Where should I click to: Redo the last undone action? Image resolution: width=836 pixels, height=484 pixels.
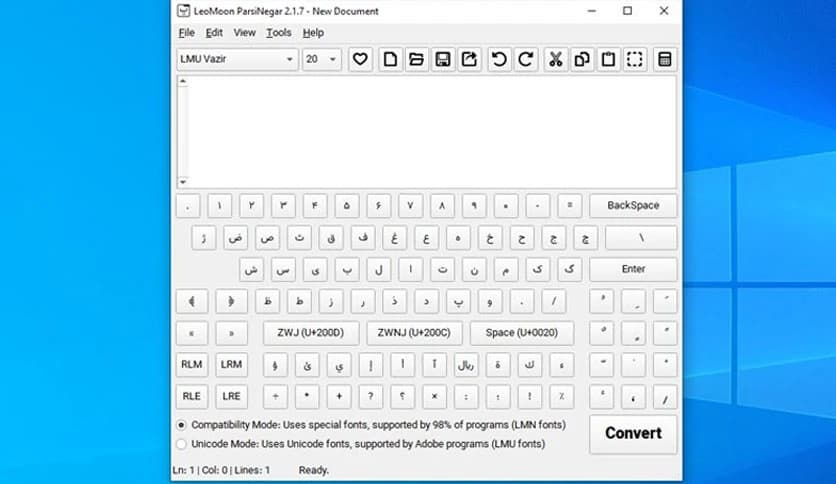click(525, 60)
